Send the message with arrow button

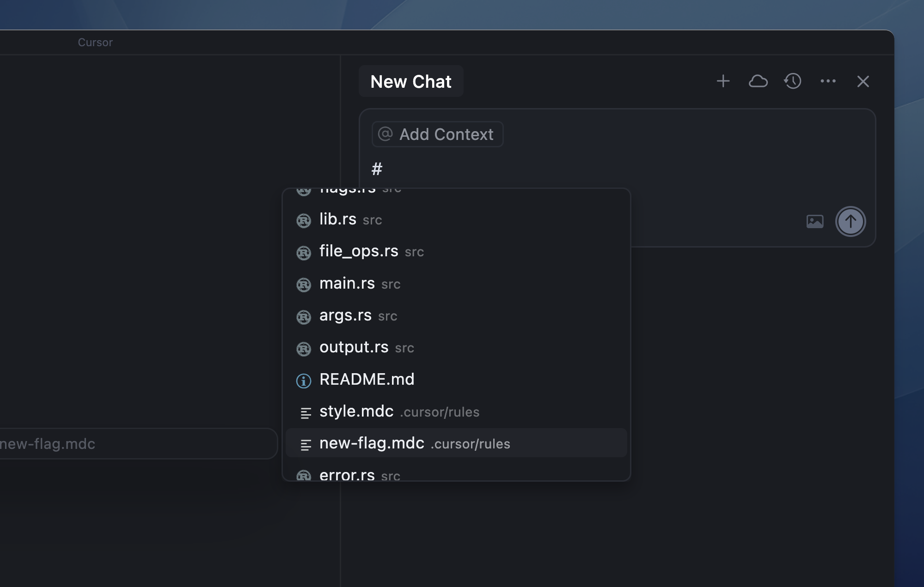[x=851, y=221]
